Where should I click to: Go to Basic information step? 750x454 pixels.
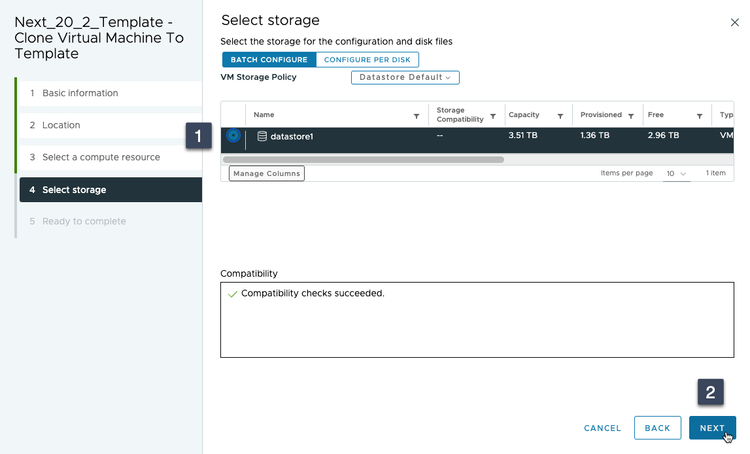(x=80, y=93)
